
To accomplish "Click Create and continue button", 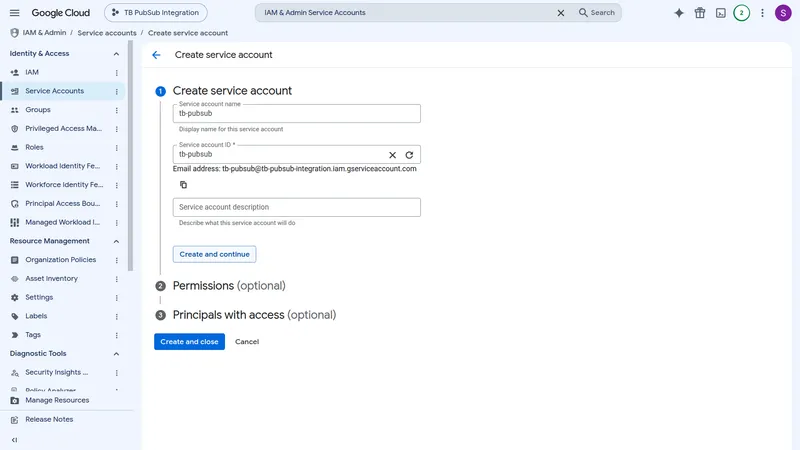I will pyautogui.click(x=214, y=254).
